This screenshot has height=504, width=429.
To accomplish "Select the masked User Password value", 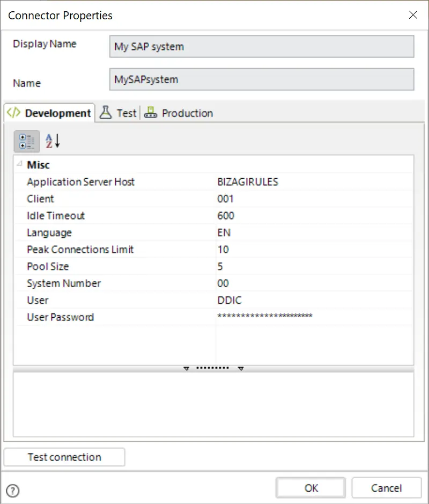I will [265, 316].
